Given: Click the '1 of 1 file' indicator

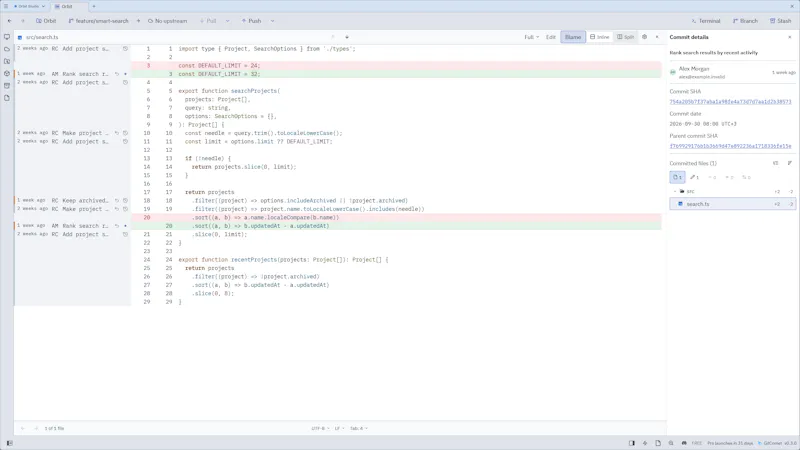Looking at the screenshot, I should 54,429.
